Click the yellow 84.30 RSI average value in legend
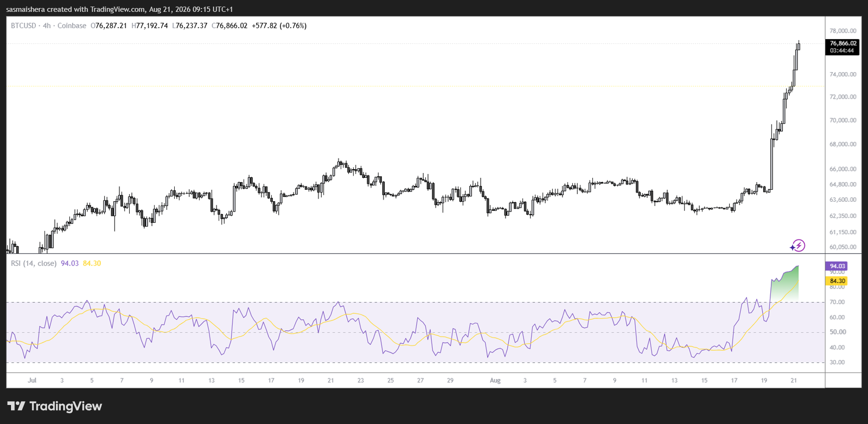Viewport: 868px width, 424px height. coord(92,264)
